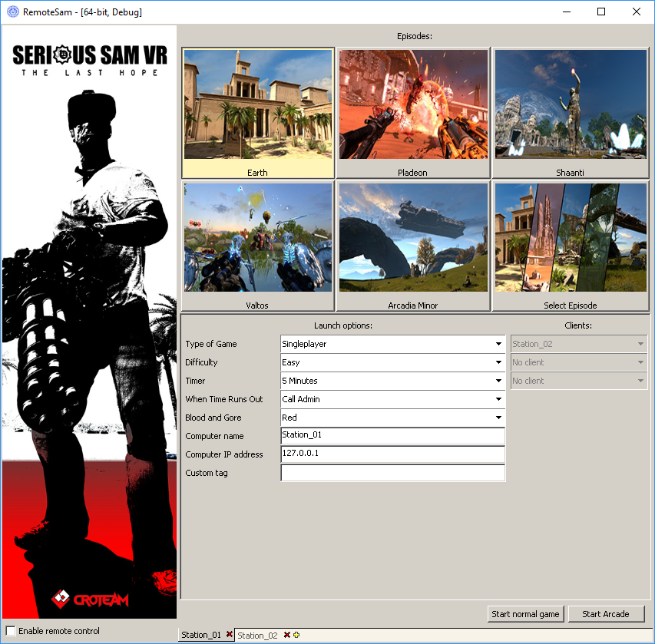Close the Station_01 tab with red X
Screen dimensions: 655x644
pos(230,634)
